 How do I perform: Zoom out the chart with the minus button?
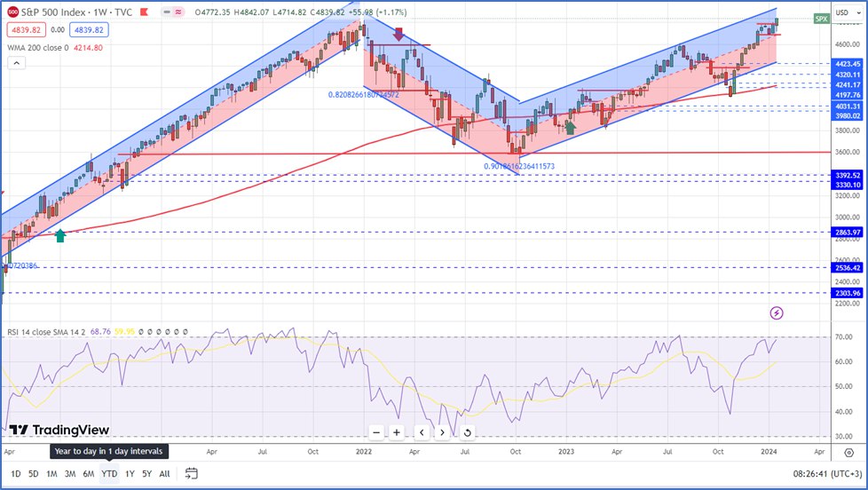coord(376,432)
